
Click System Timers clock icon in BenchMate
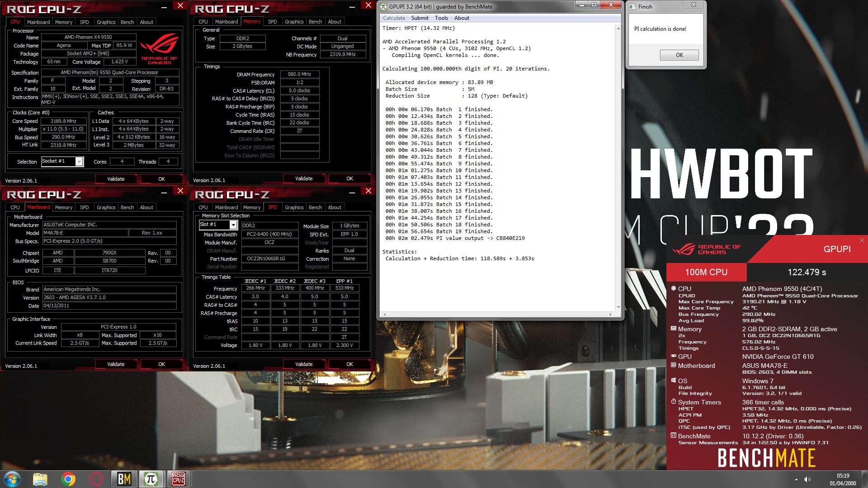tap(674, 402)
